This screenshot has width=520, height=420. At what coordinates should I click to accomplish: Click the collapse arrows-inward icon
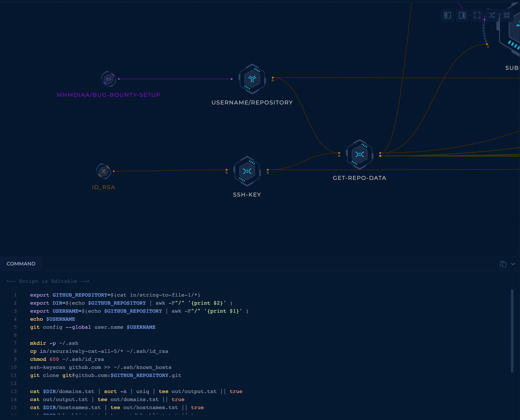click(507, 15)
